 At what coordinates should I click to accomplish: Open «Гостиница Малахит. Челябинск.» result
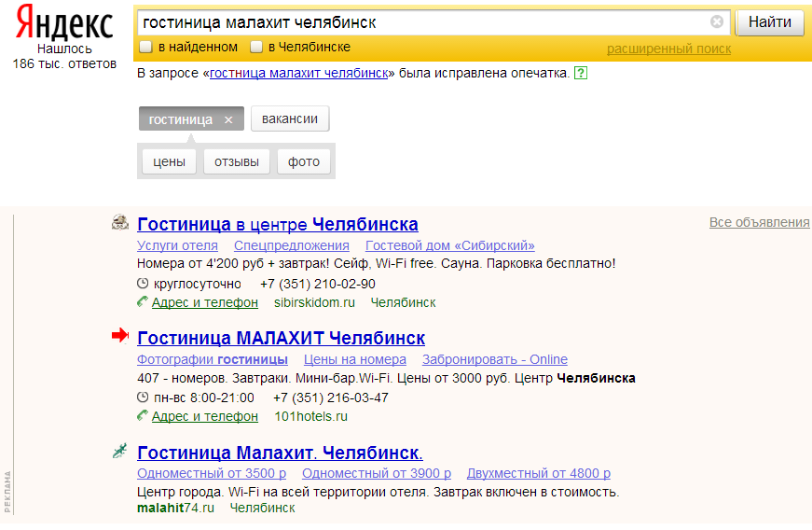point(281,453)
